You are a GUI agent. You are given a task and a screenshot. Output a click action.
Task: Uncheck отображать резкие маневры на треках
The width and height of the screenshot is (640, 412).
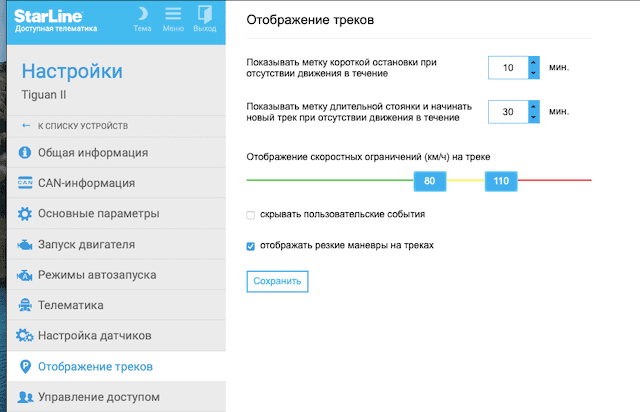[x=251, y=245]
